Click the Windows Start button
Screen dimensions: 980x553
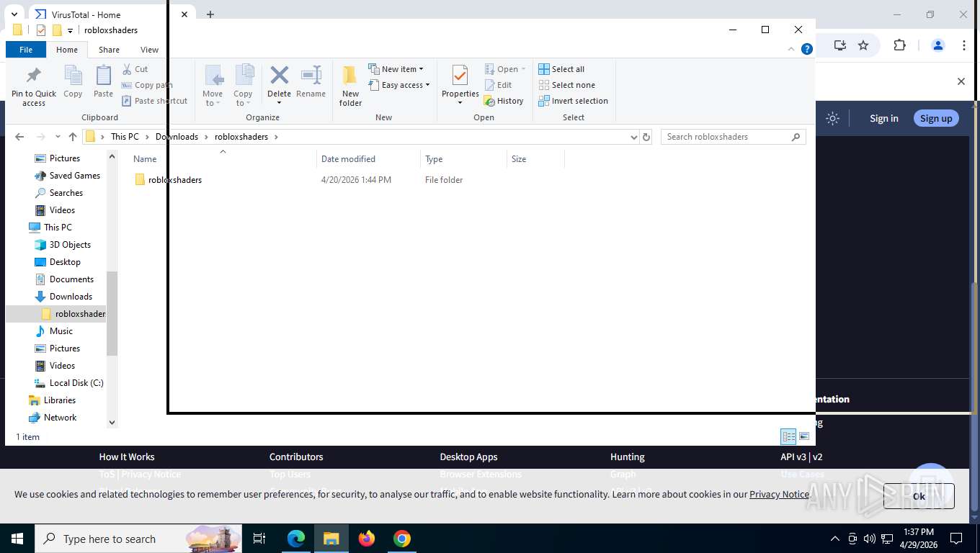17,539
